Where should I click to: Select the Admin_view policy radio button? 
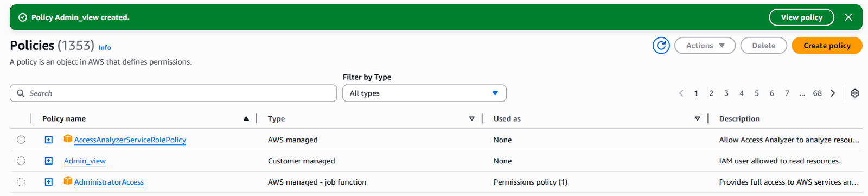[21, 161]
